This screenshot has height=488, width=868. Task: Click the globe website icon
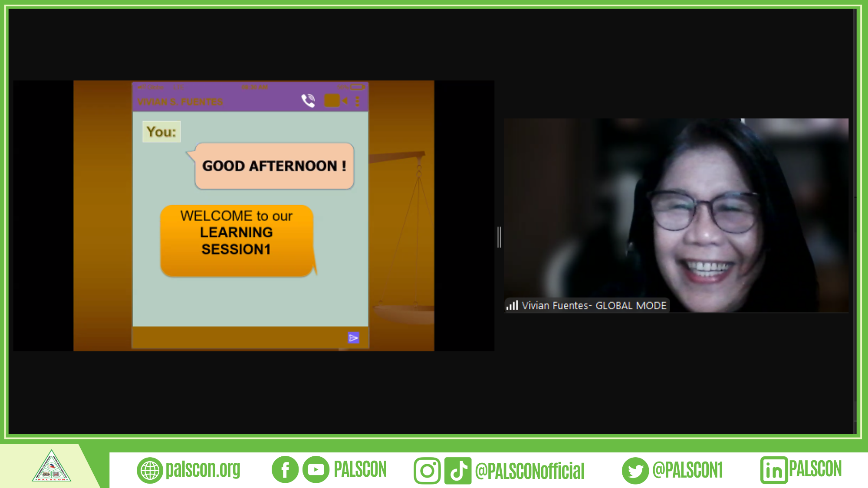[x=150, y=470]
